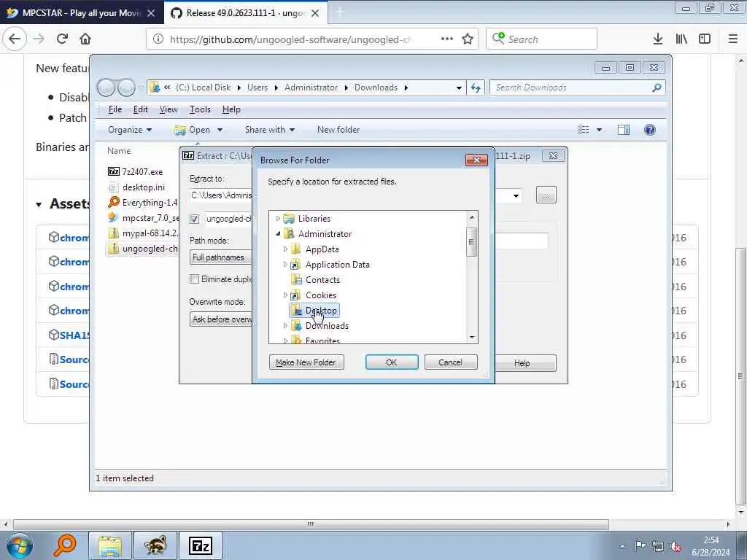Switch to the MPCSTAR tab
Screen dimensions: 747x560
pos(81,13)
